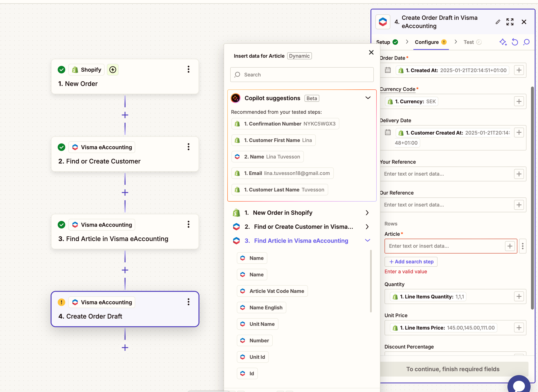Rename step with the pencil edit icon
The height and width of the screenshot is (392, 538).
point(498,22)
